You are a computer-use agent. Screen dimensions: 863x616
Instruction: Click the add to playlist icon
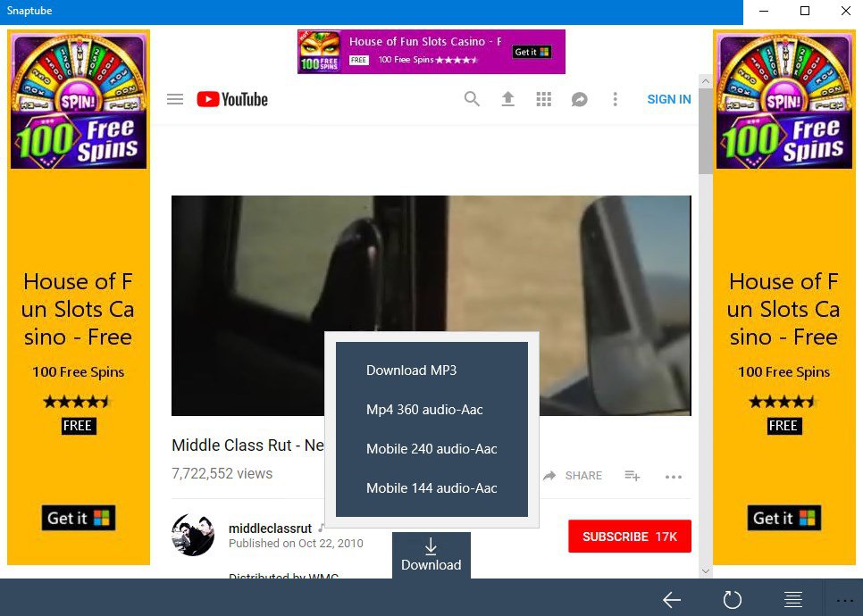tap(633, 476)
